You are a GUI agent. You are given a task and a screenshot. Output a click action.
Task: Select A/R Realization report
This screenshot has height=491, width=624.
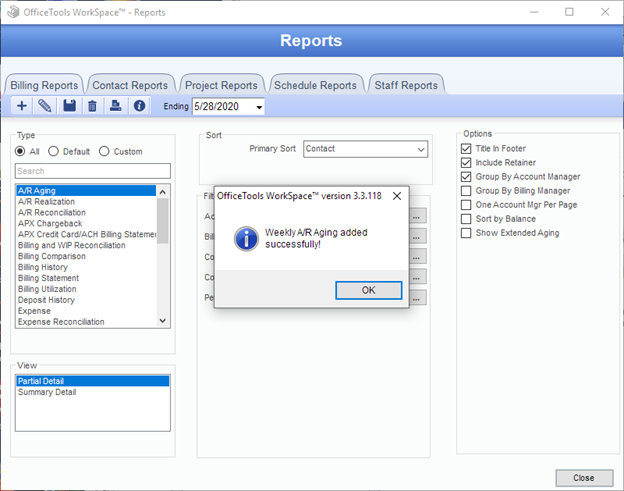point(86,202)
